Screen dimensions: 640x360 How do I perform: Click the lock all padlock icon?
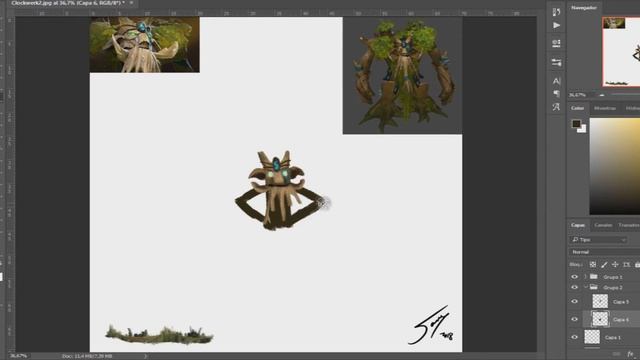click(637, 264)
